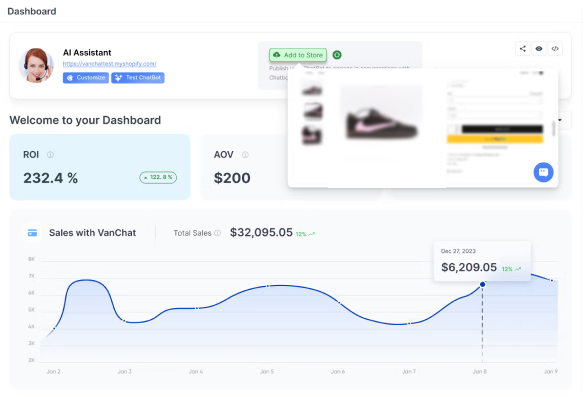The width and height of the screenshot is (584, 397).
Task: Click the 232.4 % ROI value
Action: [51, 178]
